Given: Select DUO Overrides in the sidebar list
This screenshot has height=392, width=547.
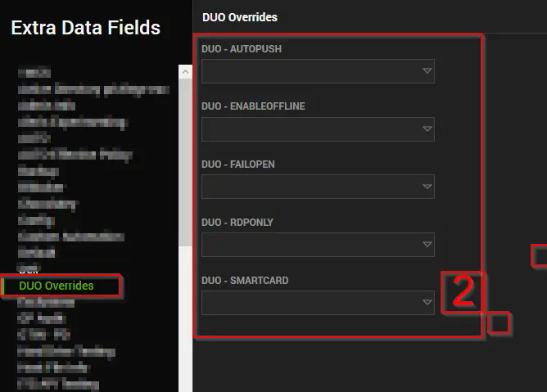Looking at the screenshot, I should [x=57, y=286].
